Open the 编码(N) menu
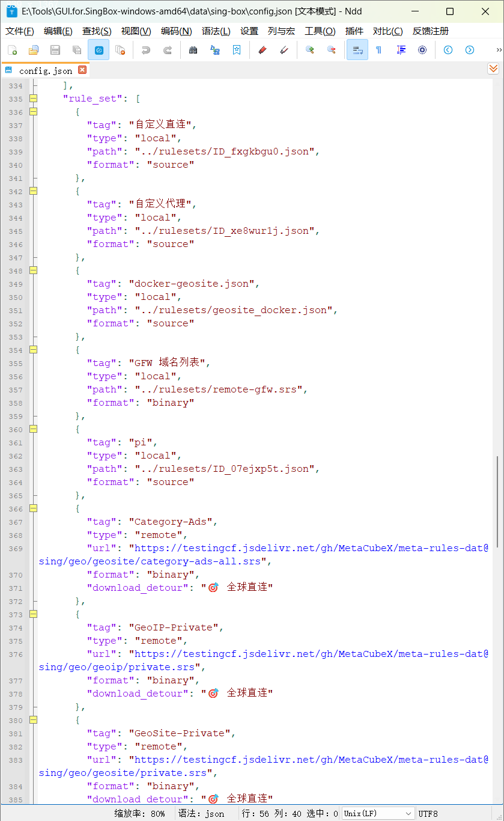Image resolution: width=504 pixels, height=821 pixels. [176, 31]
